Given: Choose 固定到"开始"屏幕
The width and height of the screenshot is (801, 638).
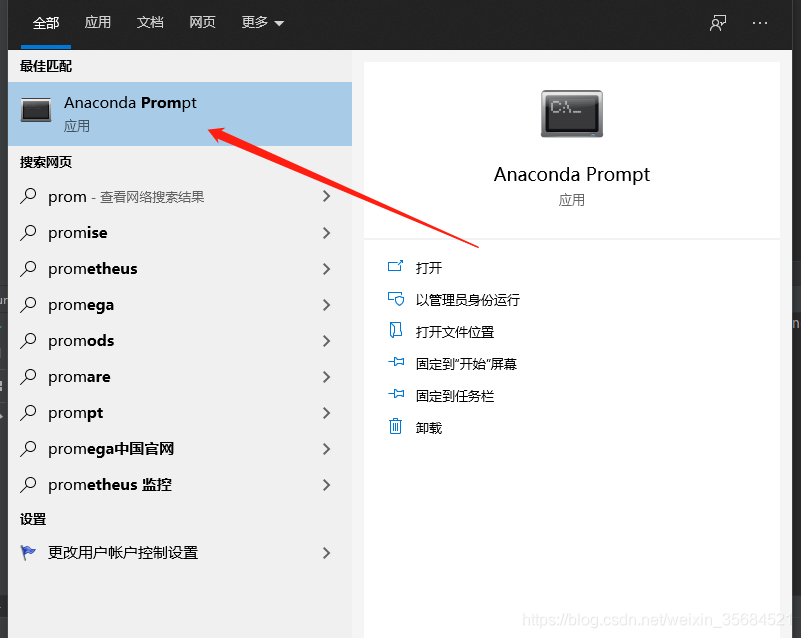Looking at the screenshot, I should pyautogui.click(x=466, y=364).
